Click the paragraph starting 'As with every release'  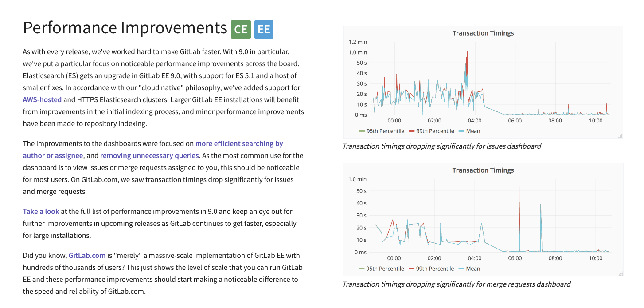(164, 88)
